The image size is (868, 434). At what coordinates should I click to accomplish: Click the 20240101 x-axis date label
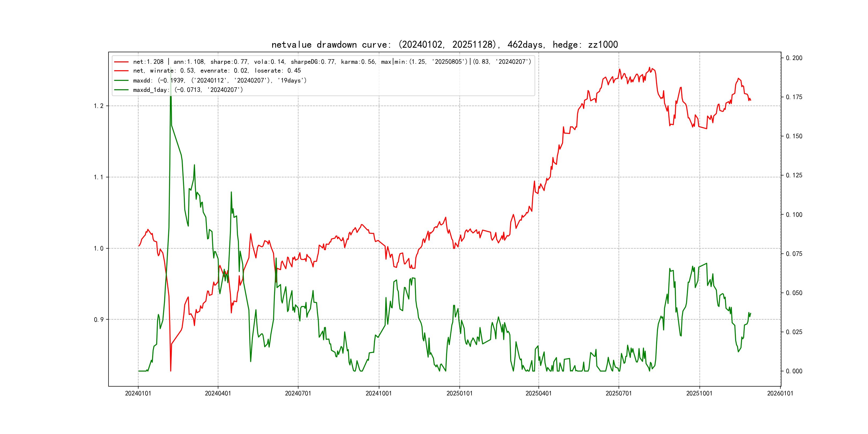(x=138, y=394)
